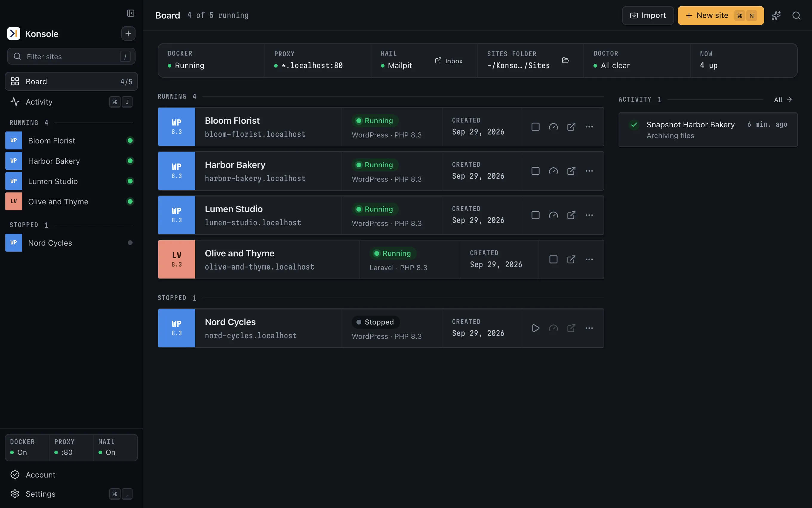Select Olive and Thyme in sidebar list
The width and height of the screenshot is (812, 508).
[71, 202]
